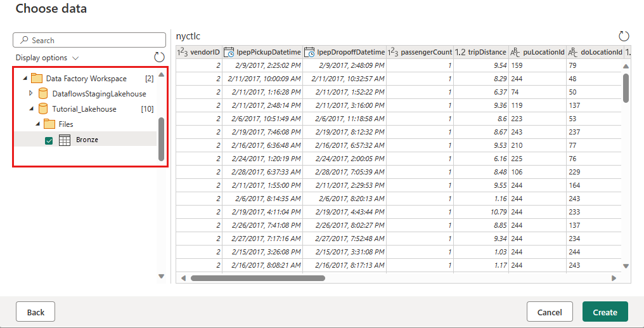644x328 pixels.
Task: Click the vendorID column header
Action: [199, 52]
